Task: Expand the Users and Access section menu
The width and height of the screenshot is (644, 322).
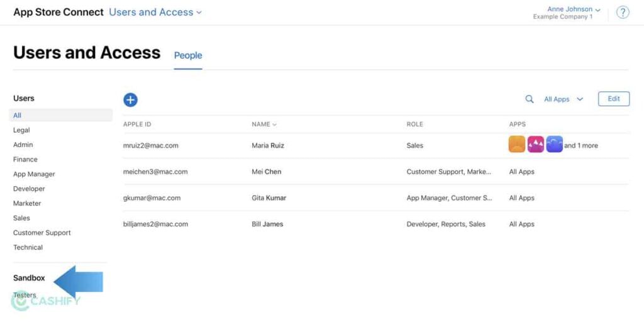Action: click(x=155, y=13)
